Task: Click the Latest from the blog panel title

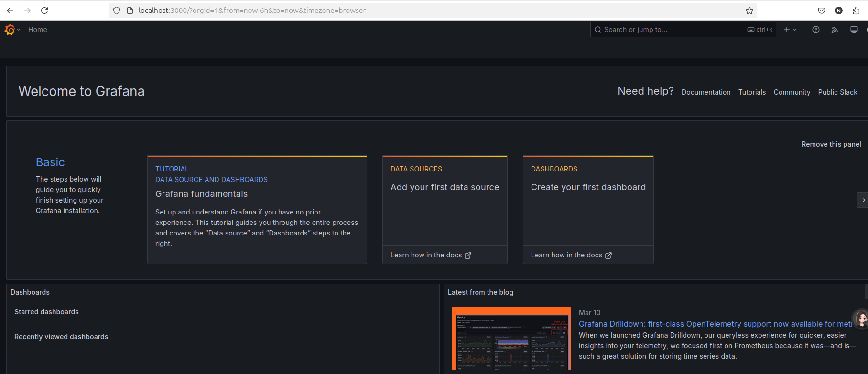Action: tap(480, 292)
